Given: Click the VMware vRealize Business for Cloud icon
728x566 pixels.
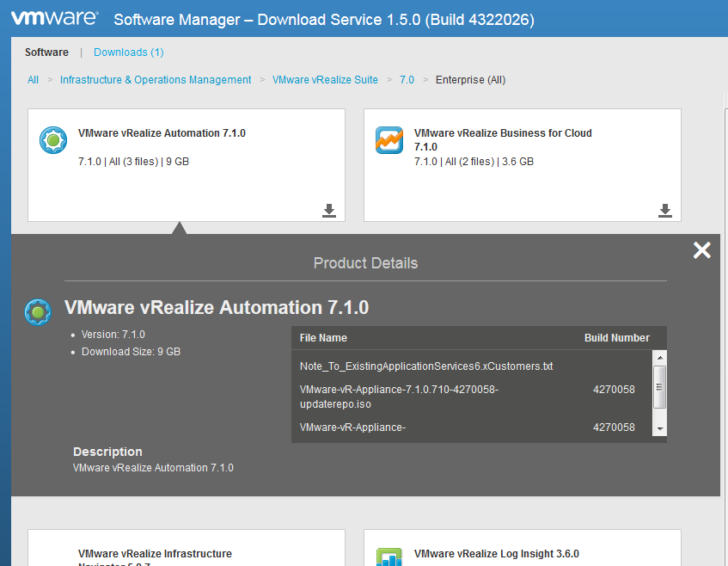Looking at the screenshot, I should pos(388,140).
